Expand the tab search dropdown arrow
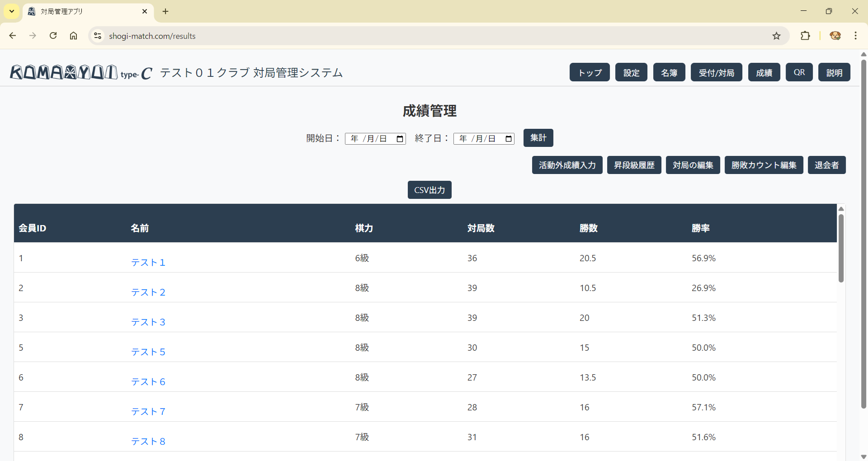Screen dimensions: 868x461 click(x=12, y=11)
